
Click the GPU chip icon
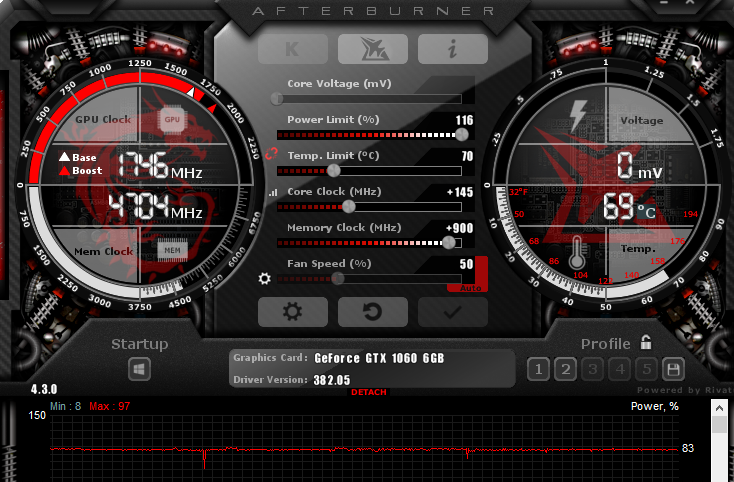point(172,120)
